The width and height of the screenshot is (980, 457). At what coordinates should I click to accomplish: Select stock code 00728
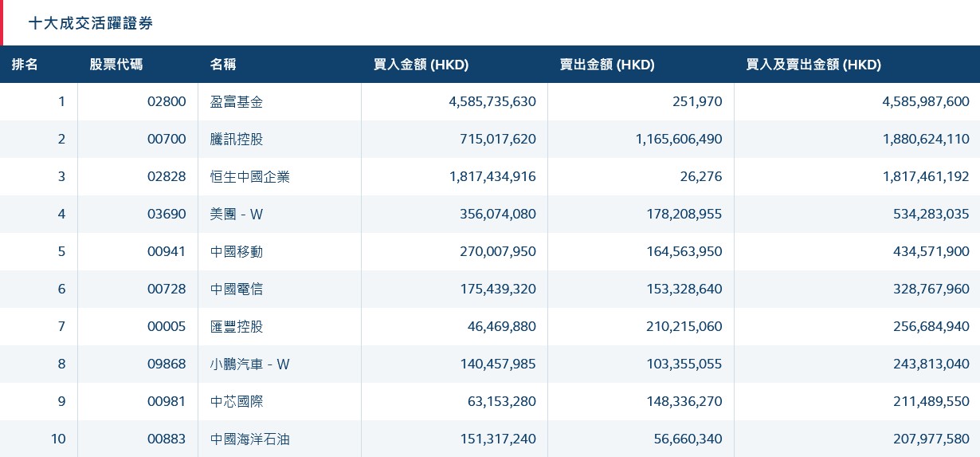point(167,289)
